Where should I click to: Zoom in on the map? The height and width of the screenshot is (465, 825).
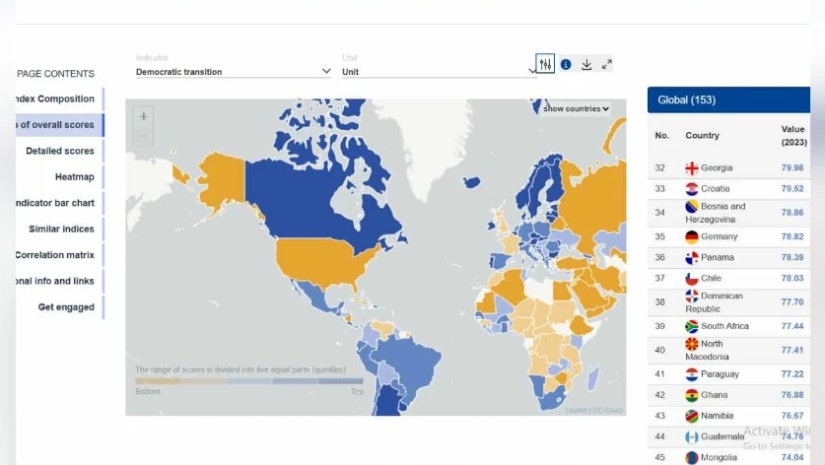[x=143, y=117]
